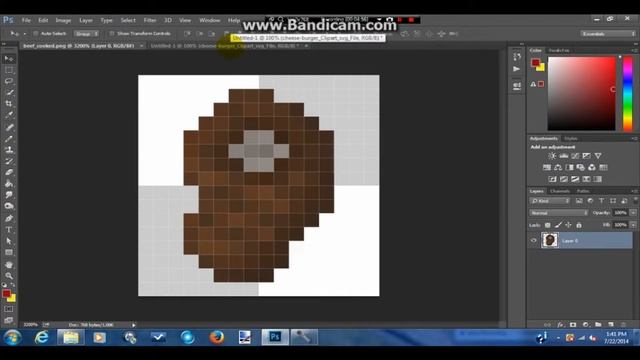The height and width of the screenshot is (360, 640).
Task: Add an Exposure adjustment
Action: point(587,156)
